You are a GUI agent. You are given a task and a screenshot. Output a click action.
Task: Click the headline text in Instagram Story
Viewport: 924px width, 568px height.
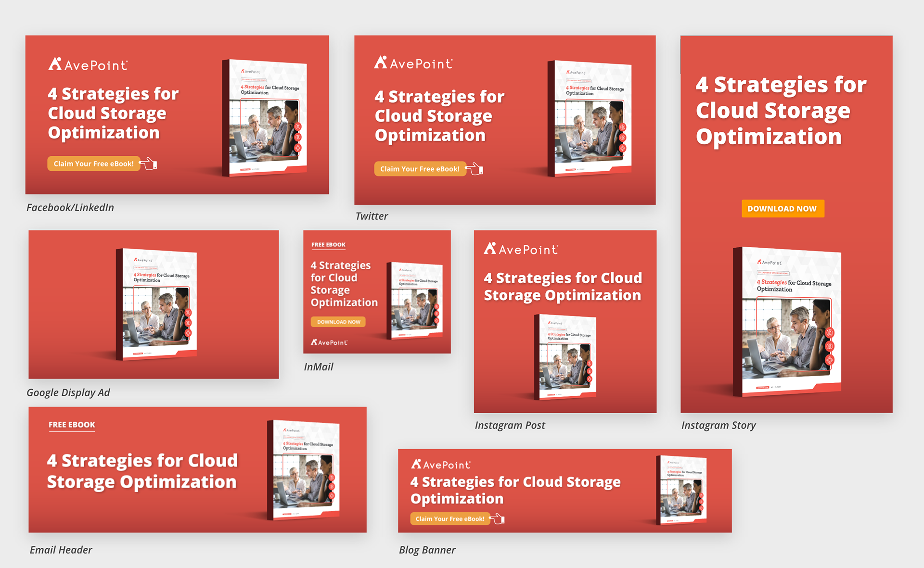(x=781, y=111)
